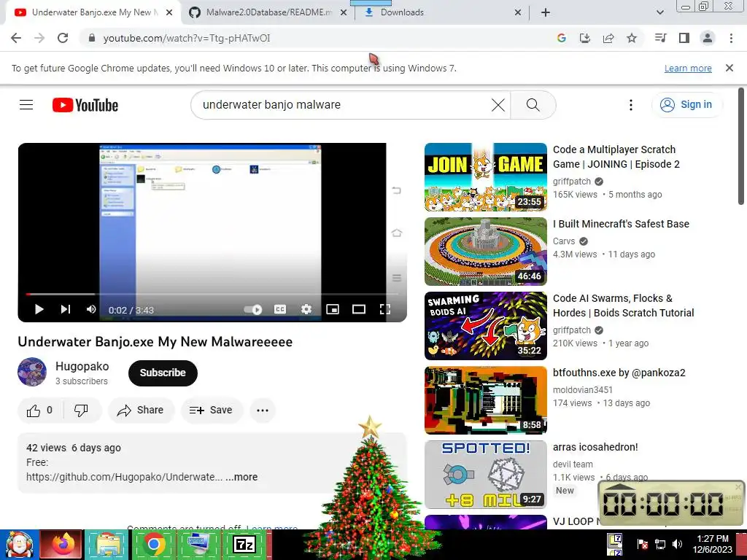This screenshot has height=560, width=747.
Task: Enable miniplayer mode
Action: click(333, 309)
